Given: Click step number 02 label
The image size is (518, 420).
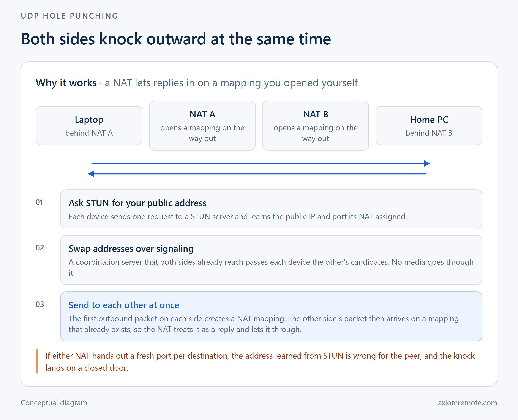Looking at the screenshot, I should (40, 248).
